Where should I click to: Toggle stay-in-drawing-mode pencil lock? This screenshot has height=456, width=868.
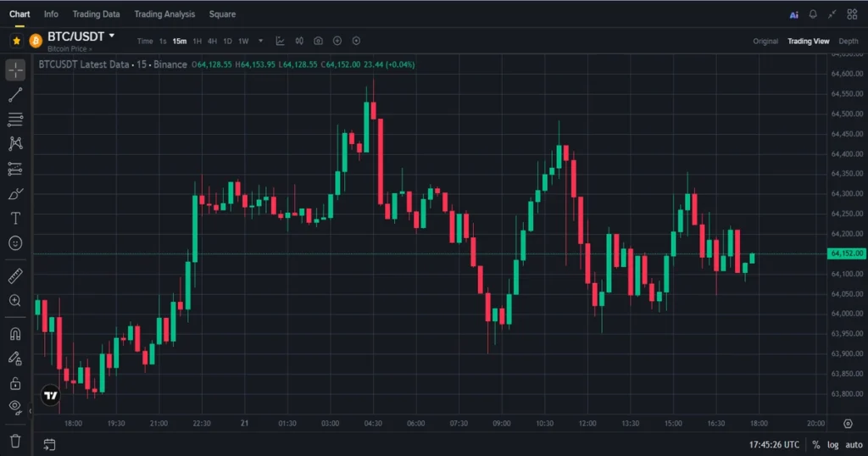coord(15,359)
